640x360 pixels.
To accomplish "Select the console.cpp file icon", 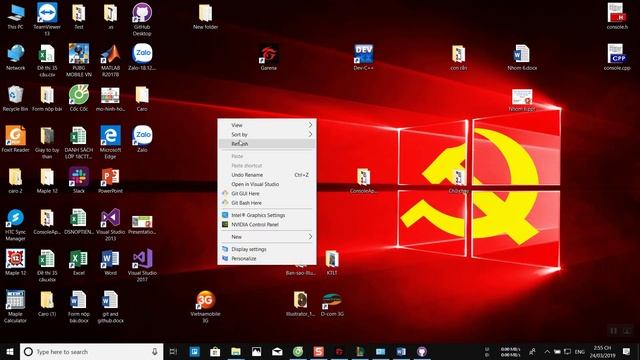I will click(617, 57).
